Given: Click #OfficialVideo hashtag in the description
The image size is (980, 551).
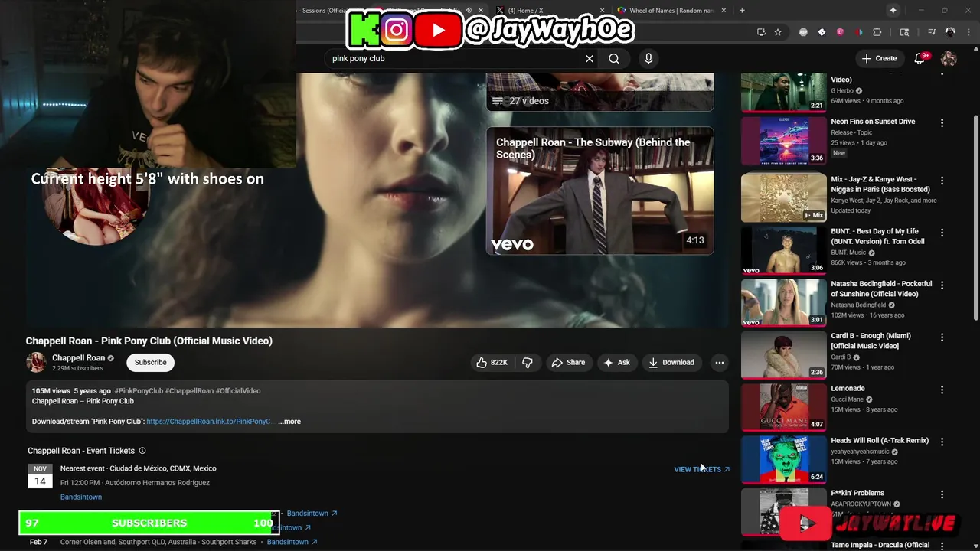Looking at the screenshot, I should click(238, 391).
